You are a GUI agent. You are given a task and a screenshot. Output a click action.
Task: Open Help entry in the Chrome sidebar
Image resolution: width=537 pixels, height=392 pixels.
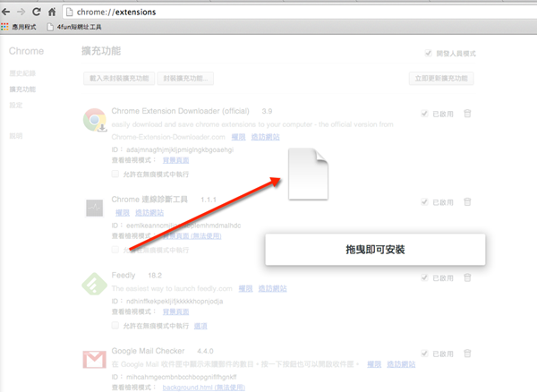[16, 136]
